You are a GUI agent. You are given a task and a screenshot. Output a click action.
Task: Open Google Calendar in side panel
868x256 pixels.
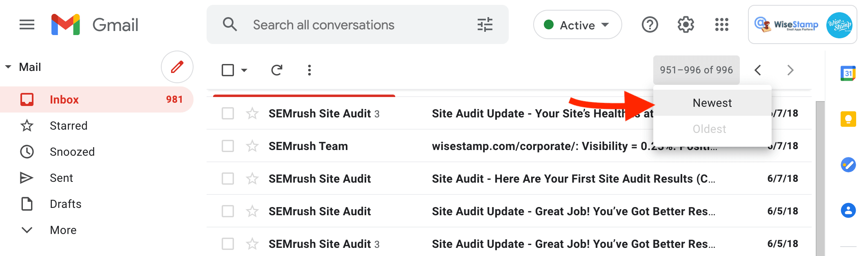pyautogui.click(x=848, y=73)
